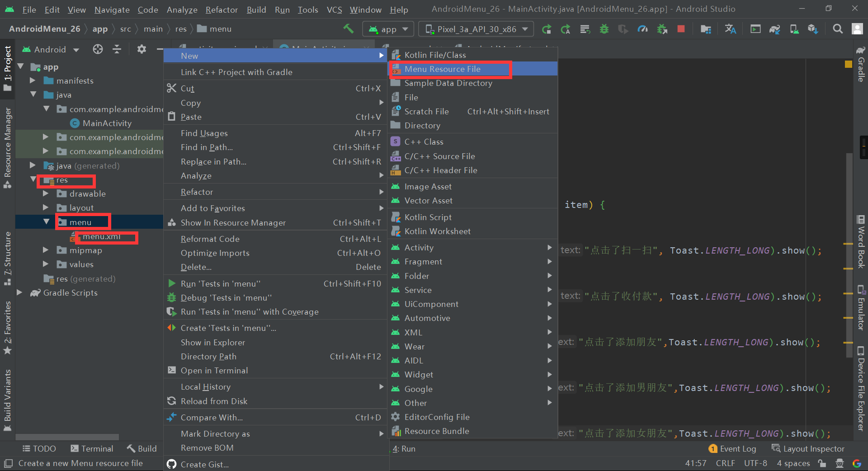Open the Resource Manager side panel
868x471 pixels.
tap(7, 147)
